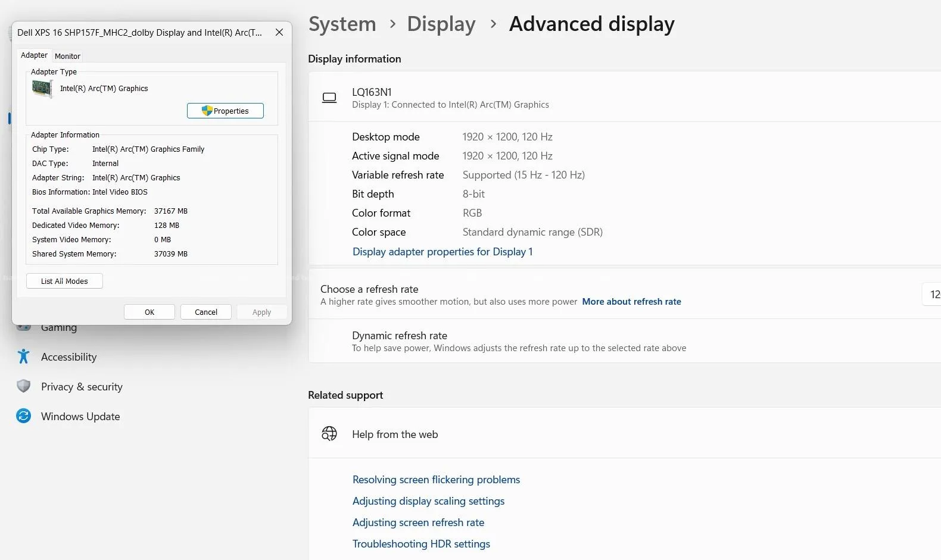This screenshot has width=941, height=560.
Task: Click the Related support heading
Action: 345,395
